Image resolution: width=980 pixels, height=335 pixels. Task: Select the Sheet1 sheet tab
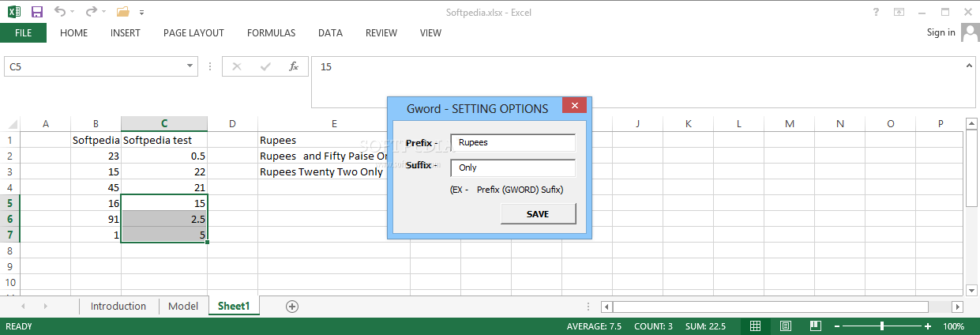(234, 306)
